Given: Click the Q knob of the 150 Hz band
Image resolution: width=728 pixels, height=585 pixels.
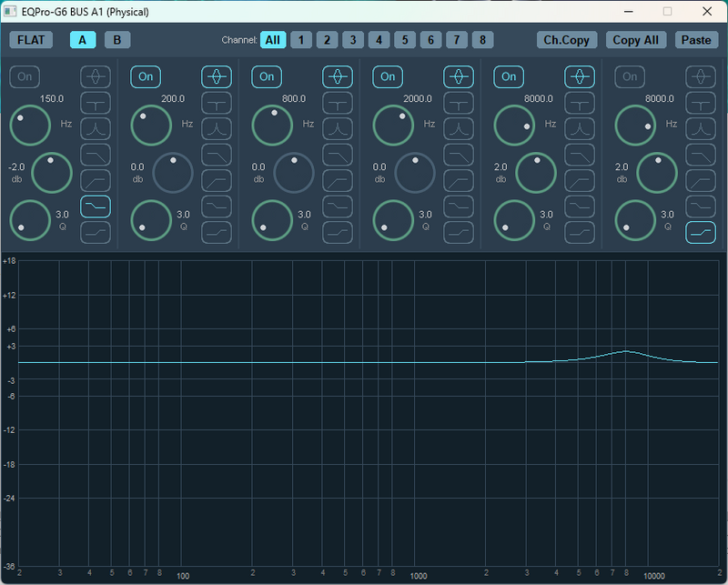Looking at the screenshot, I should pyautogui.click(x=30, y=220).
